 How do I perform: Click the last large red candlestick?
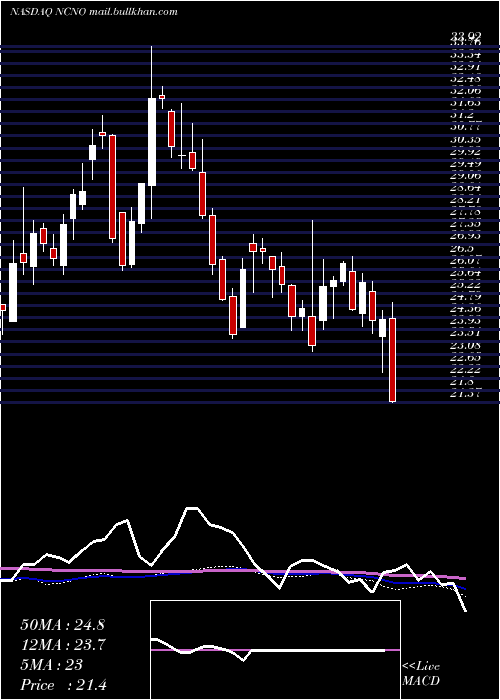393,360
